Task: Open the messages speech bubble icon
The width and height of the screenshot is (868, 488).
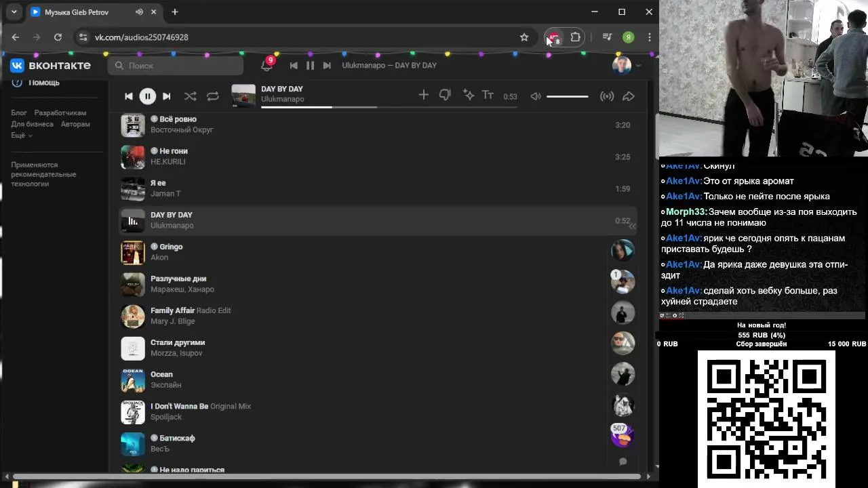Action: (623, 462)
